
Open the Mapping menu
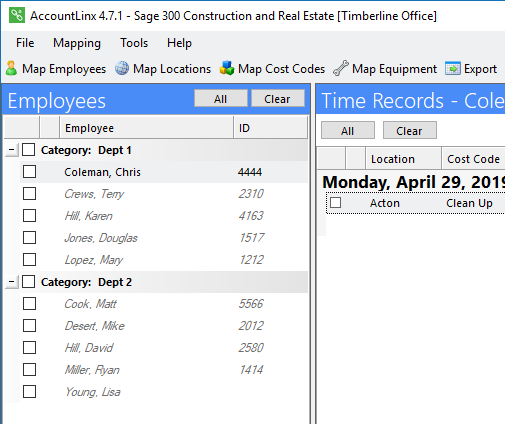77,43
